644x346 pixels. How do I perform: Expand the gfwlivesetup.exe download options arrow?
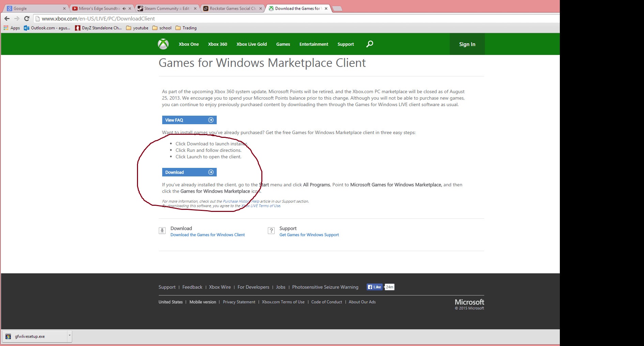click(70, 336)
